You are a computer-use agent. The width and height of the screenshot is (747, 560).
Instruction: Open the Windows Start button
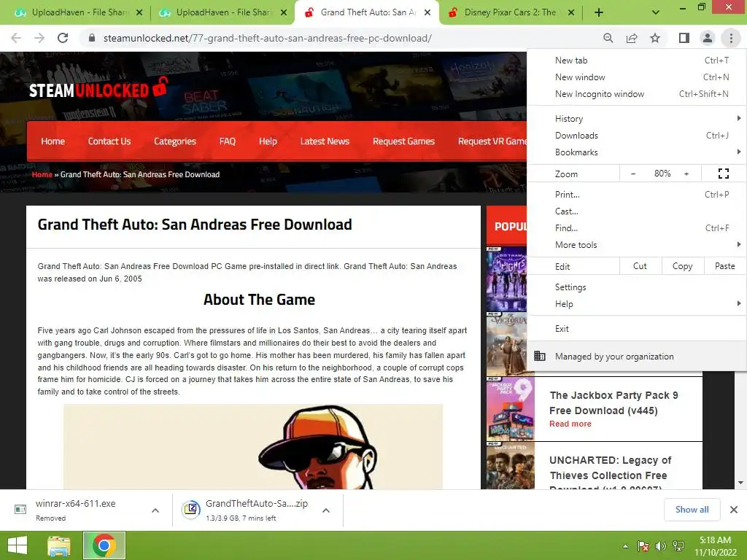tap(18, 545)
